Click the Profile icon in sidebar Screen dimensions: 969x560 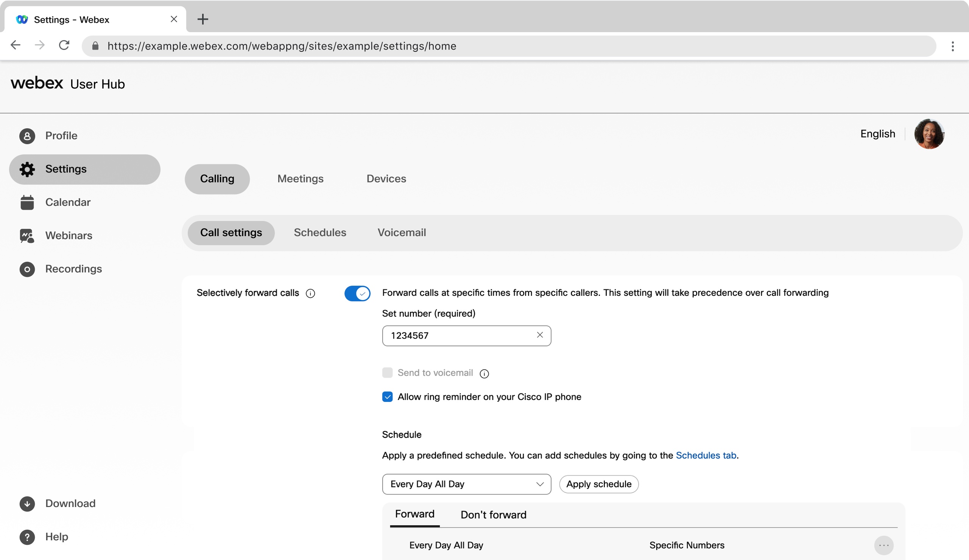tap(26, 135)
